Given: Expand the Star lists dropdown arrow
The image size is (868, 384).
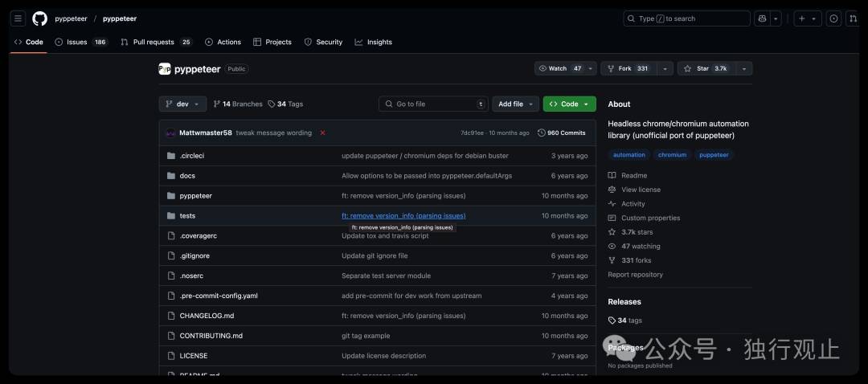Looking at the screenshot, I should point(744,68).
